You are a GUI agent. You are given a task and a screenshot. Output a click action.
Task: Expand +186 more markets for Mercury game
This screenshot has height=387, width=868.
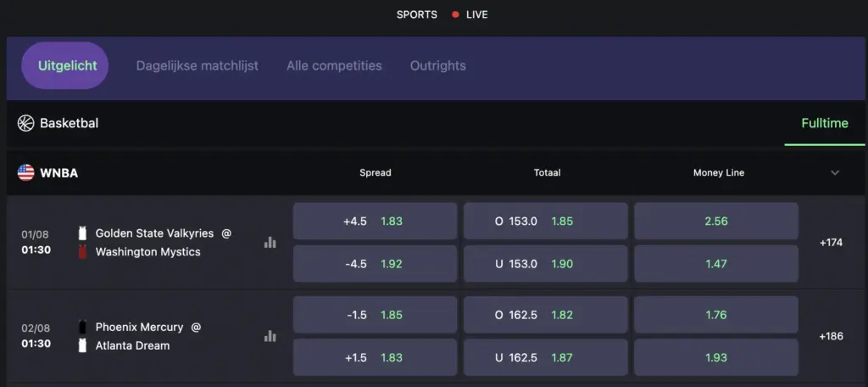point(832,336)
